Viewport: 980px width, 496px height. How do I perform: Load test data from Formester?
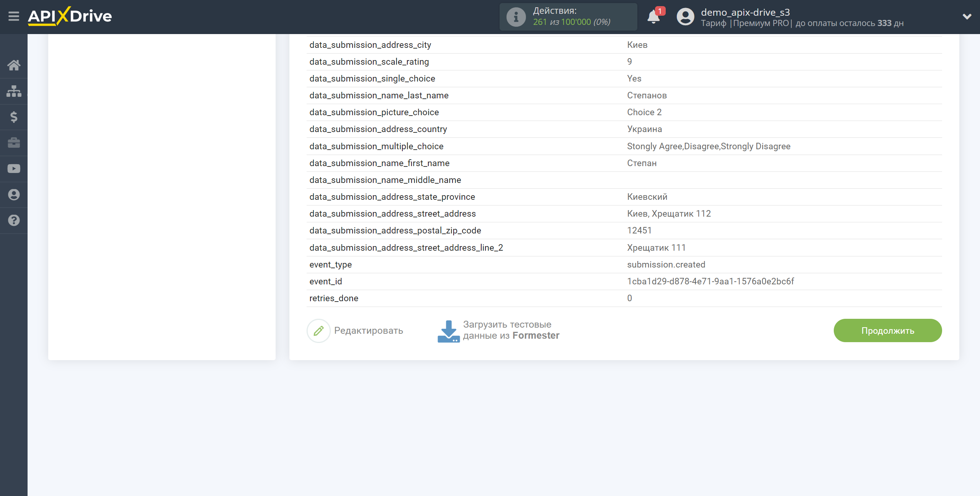(x=511, y=330)
